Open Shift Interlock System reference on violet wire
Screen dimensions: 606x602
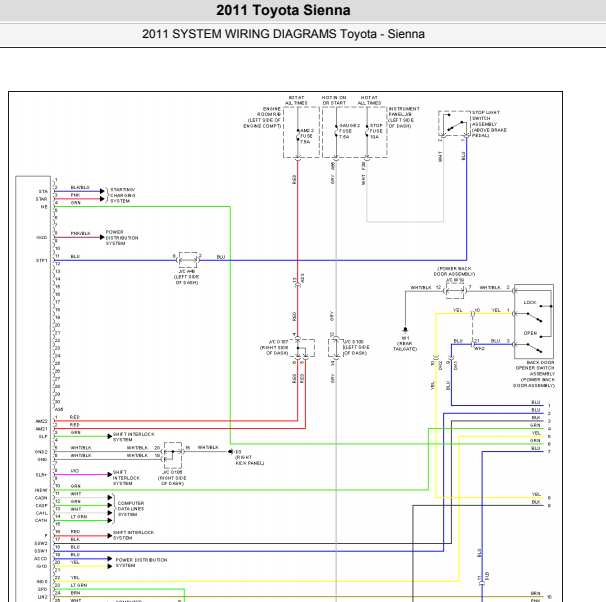(126, 476)
